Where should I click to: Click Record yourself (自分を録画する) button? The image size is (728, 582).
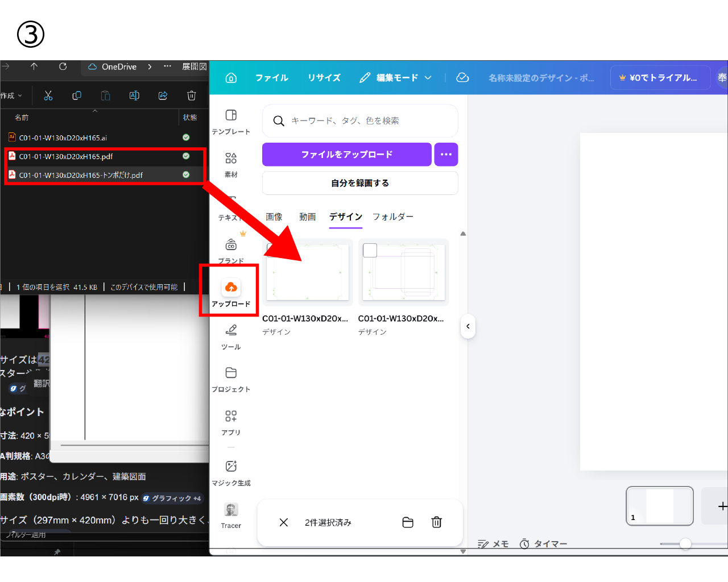[x=359, y=183]
